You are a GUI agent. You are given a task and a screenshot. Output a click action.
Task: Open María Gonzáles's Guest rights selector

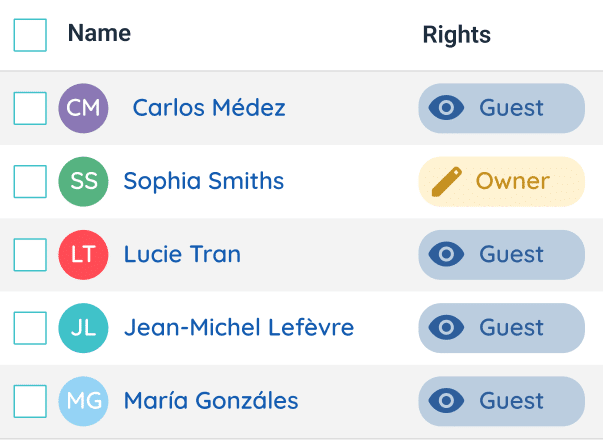(x=501, y=401)
